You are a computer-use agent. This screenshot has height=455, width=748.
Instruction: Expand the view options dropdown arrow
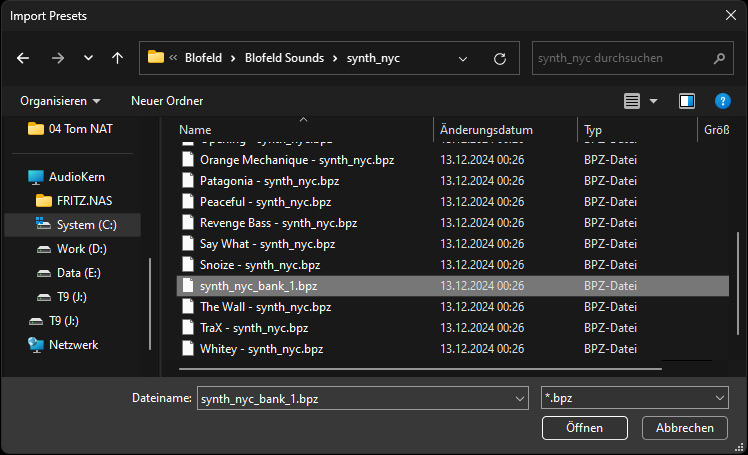pos(654,101)
